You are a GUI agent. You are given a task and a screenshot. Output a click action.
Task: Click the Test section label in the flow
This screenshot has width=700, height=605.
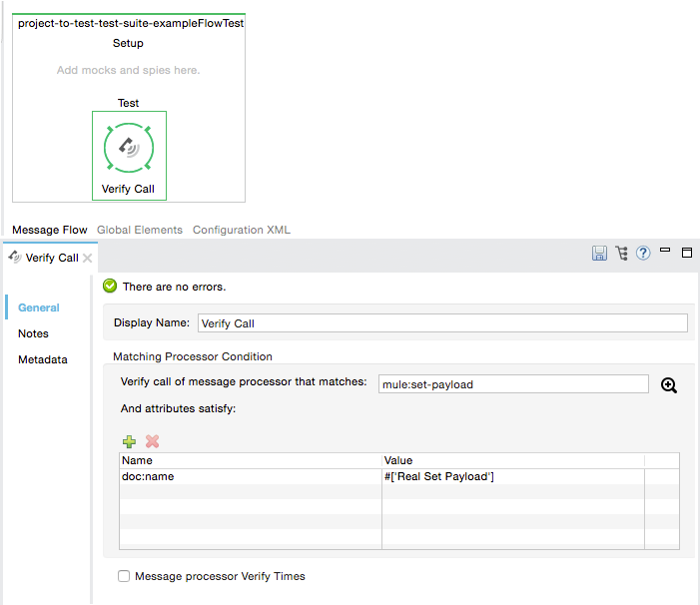point(128,103)
